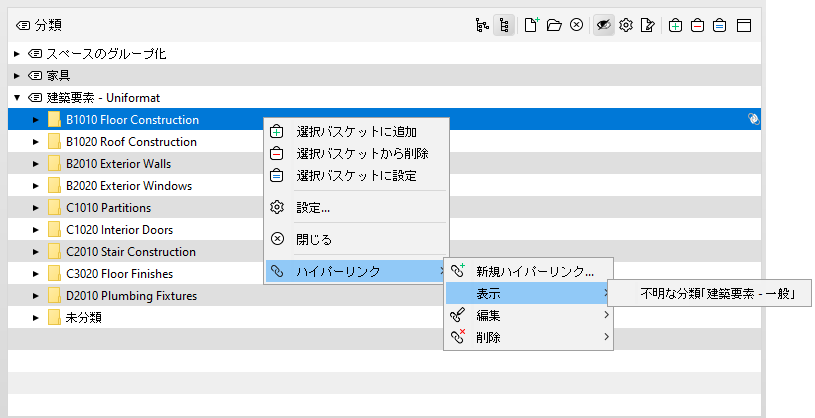Open 設定... from context menu
The width and height of the screenshot is (815, 418).
[x=356, y=207]
